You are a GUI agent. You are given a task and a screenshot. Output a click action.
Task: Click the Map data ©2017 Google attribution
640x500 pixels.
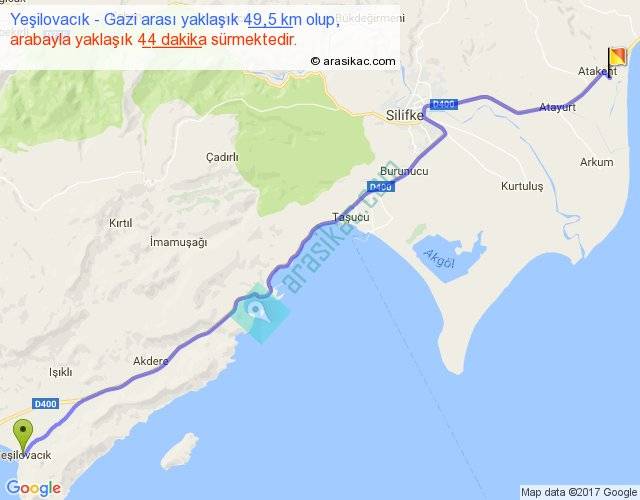coord(579,492)
